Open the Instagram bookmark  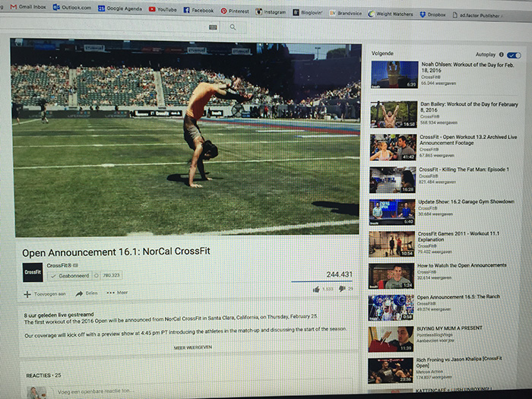point(271,12)
